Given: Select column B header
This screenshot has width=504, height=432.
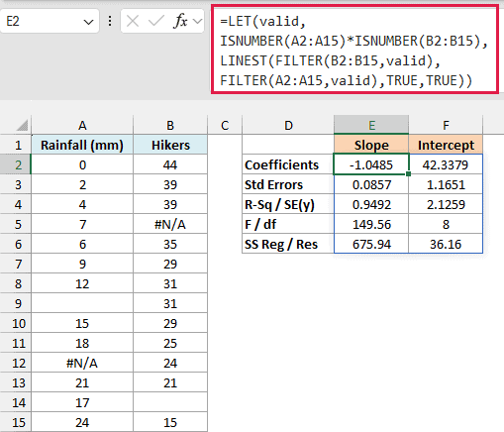Looking at the screenshot, I should coord(170,126).
